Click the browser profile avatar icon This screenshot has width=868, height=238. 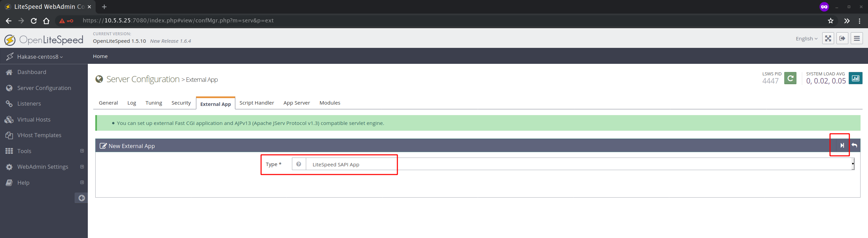pos(824,7)
